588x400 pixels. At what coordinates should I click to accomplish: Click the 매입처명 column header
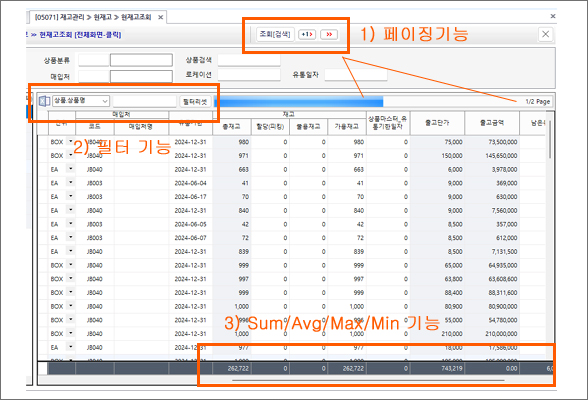(141, 127)
